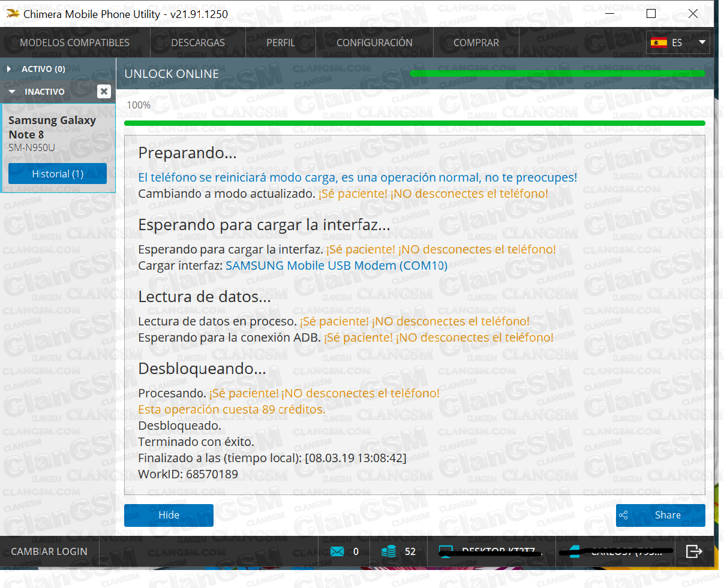
Task: Click the 'Esperando para cargar la interfaz...' heading
Action: click(264, 225)
